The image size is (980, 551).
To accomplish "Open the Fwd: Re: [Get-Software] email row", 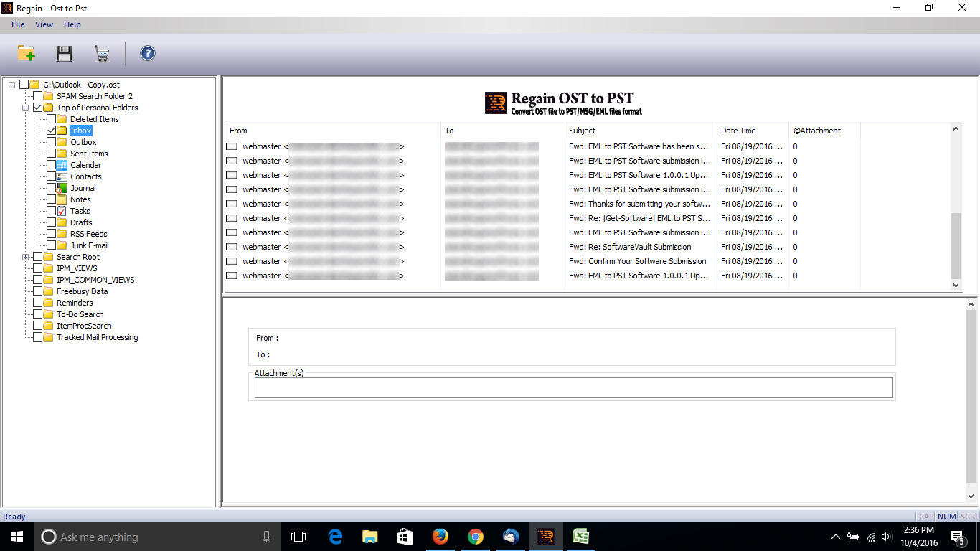I will 542,218.
